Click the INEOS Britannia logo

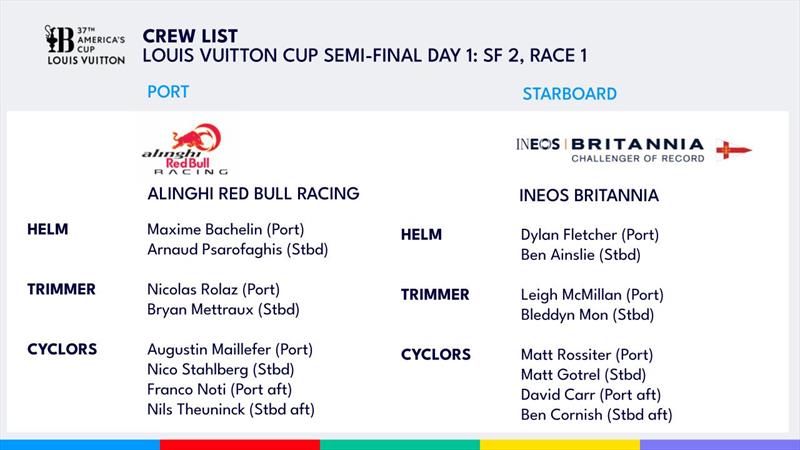(610, 150)
